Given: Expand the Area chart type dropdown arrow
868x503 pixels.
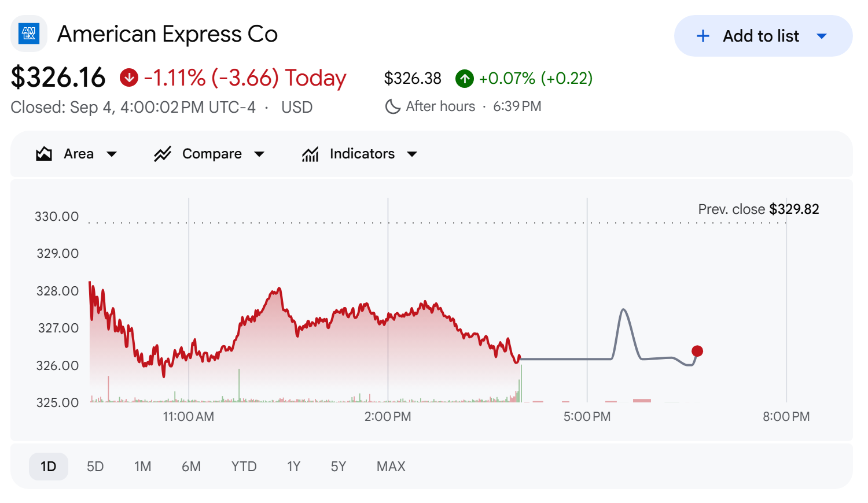Looking at the screenshot, I should 112,154.
